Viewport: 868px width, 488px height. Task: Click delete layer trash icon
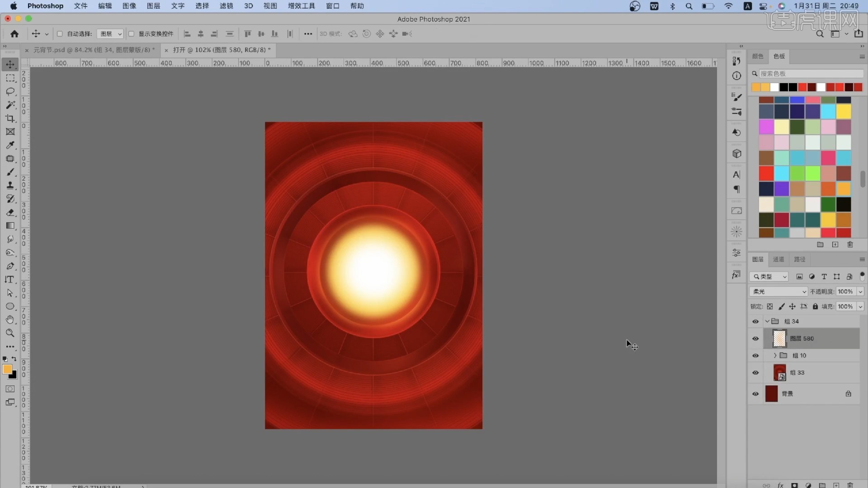(850, 485)
